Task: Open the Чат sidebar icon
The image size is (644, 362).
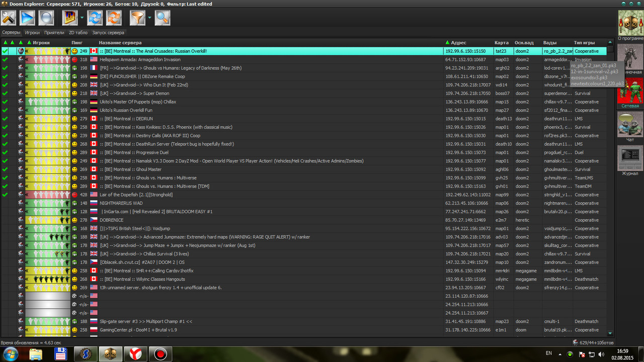Action: pos(630,127)
